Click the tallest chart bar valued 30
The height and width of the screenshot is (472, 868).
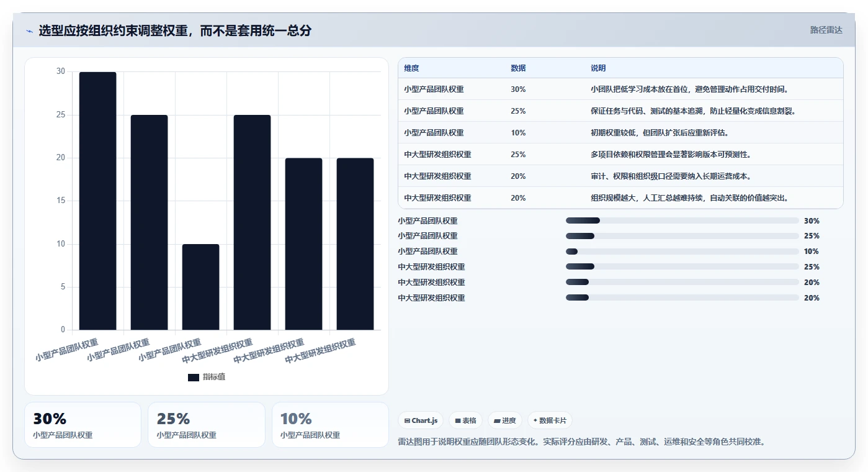[x=98, y=201]
